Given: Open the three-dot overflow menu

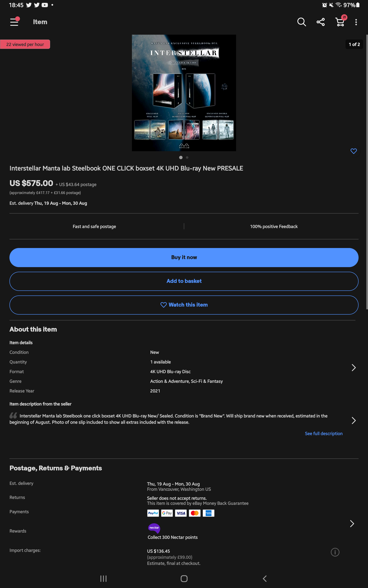Looking at the screenshot, I should 356,22.
